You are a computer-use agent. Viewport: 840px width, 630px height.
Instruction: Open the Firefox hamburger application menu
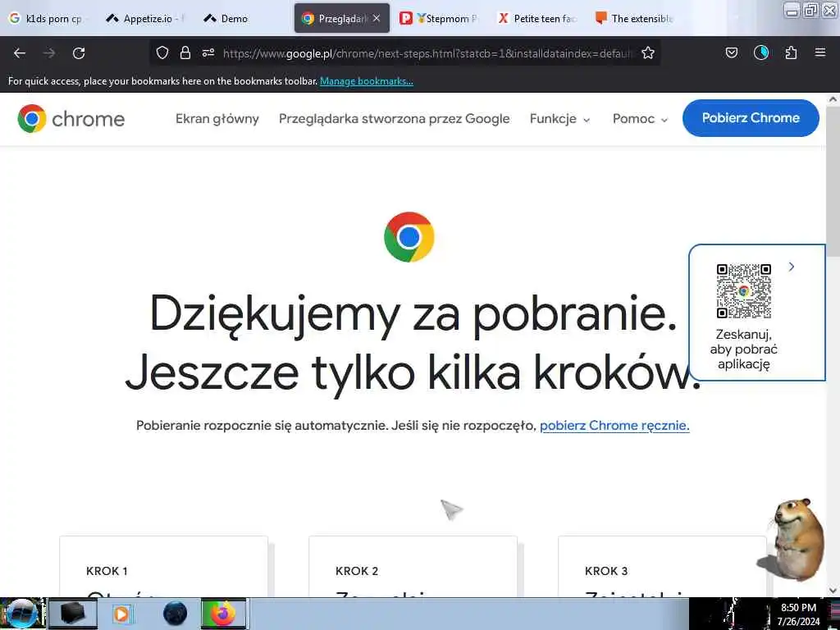point(820,52)
